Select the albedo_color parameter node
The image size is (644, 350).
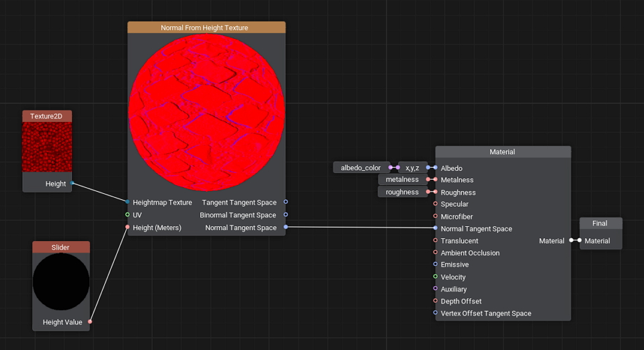click(x=361, y=168)
